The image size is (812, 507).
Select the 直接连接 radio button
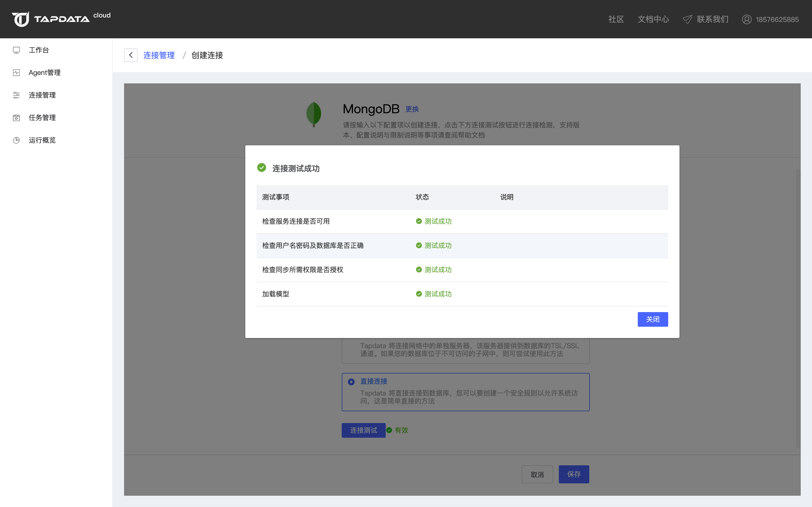[351, 382]
